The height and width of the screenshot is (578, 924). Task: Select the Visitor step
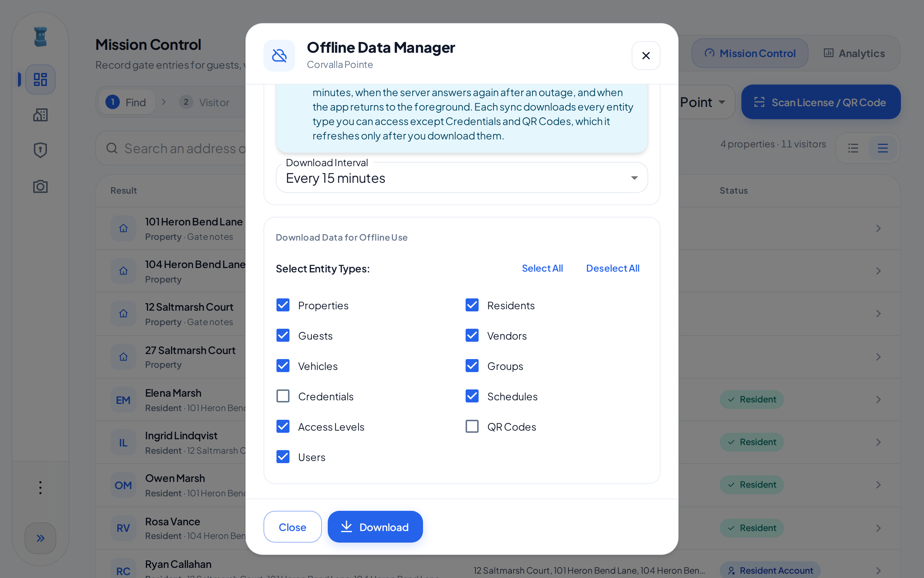pos(205,102)
